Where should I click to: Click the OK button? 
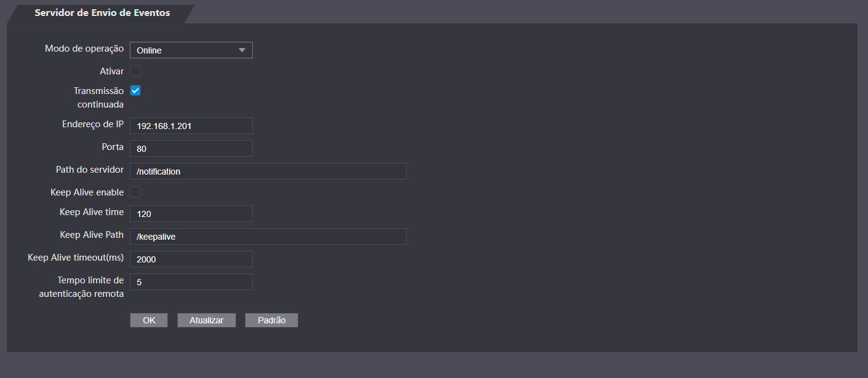click(x=149, y=320)
